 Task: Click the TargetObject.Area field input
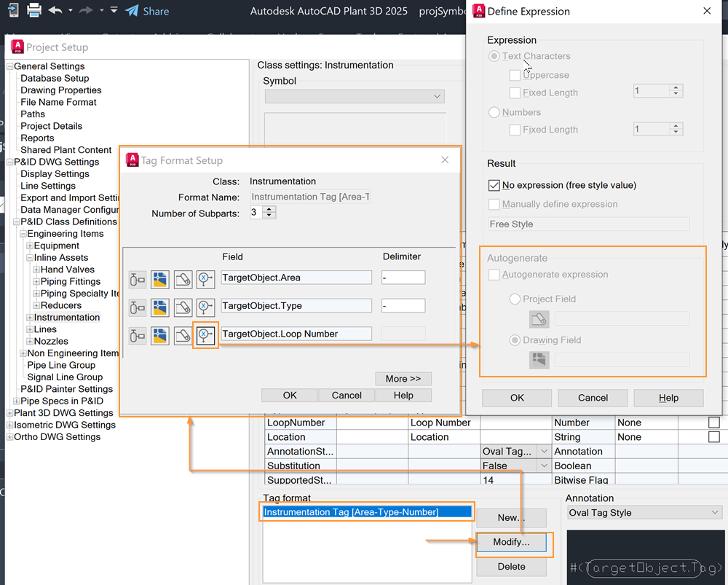(x=296, y=278)
